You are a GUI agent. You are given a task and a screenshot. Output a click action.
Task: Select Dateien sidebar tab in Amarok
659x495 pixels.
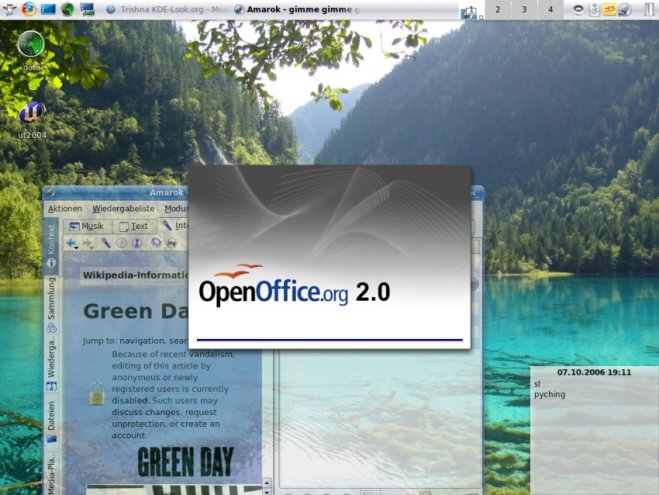[x=51, y=422]
